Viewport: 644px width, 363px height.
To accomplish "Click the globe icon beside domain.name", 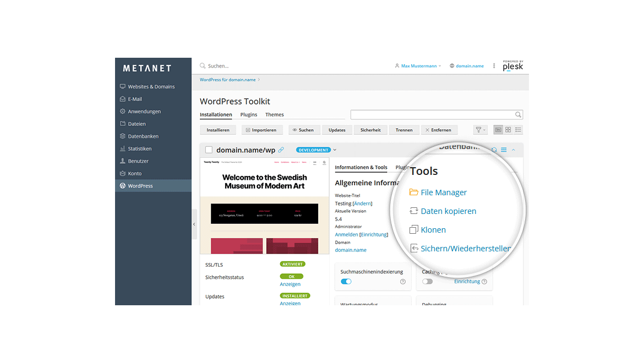I will tap(452, 65).
